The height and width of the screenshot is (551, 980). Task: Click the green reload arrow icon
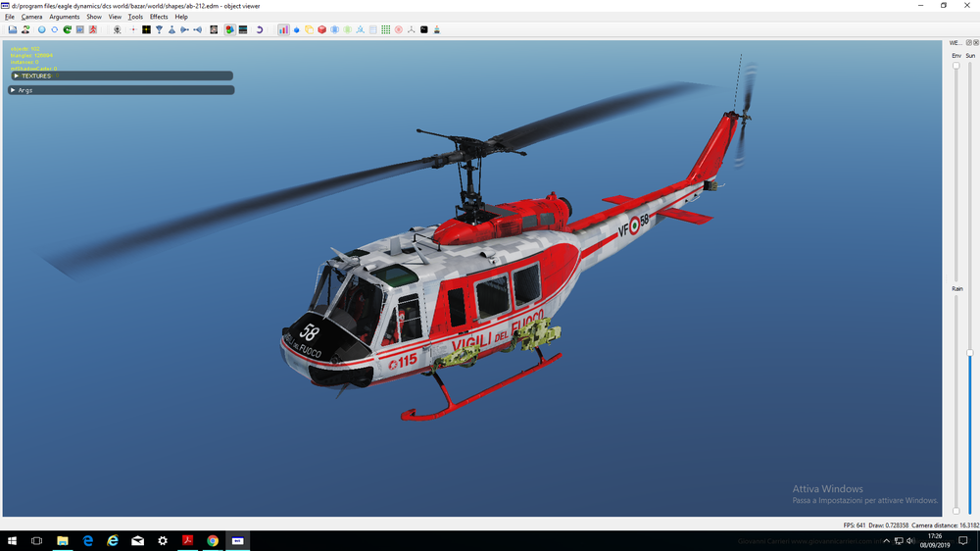pyautogui.click(x=68, y=29)
